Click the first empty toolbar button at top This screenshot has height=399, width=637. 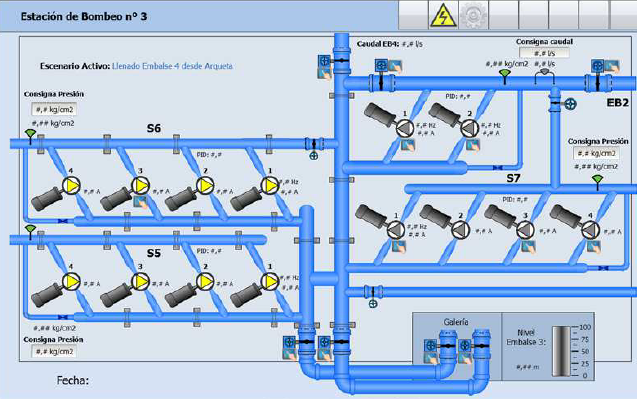(x=413, y=15)
